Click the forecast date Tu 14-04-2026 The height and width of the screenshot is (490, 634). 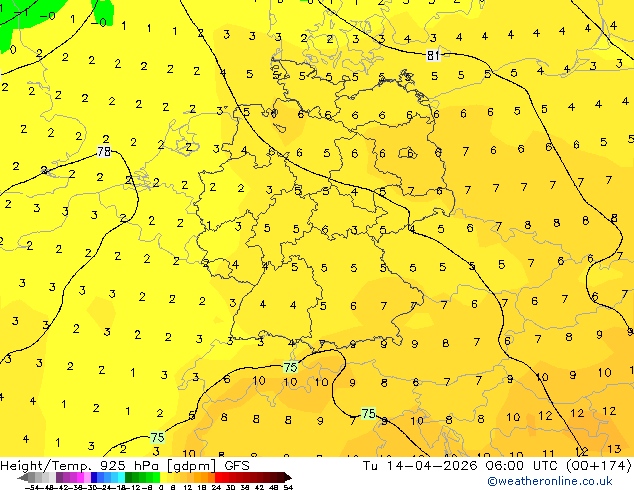[420, 466]
